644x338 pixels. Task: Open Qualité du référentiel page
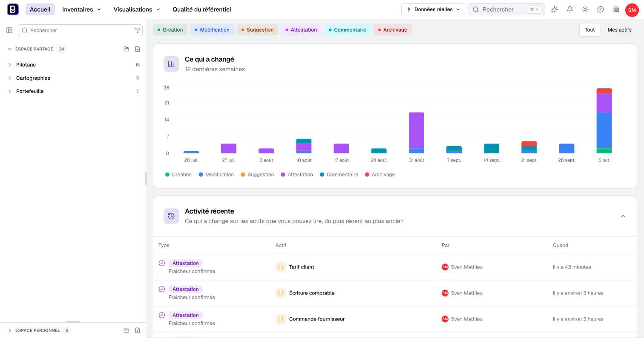[202, 9]
